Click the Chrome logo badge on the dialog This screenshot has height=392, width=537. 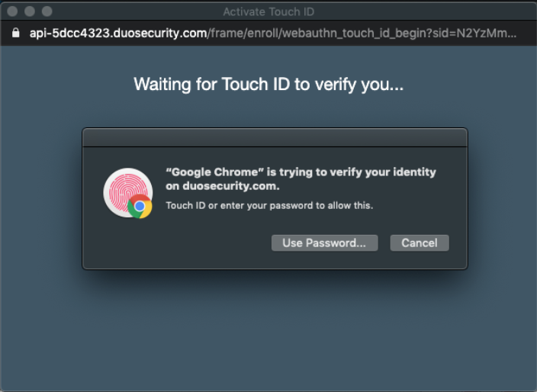pos(140,206)
